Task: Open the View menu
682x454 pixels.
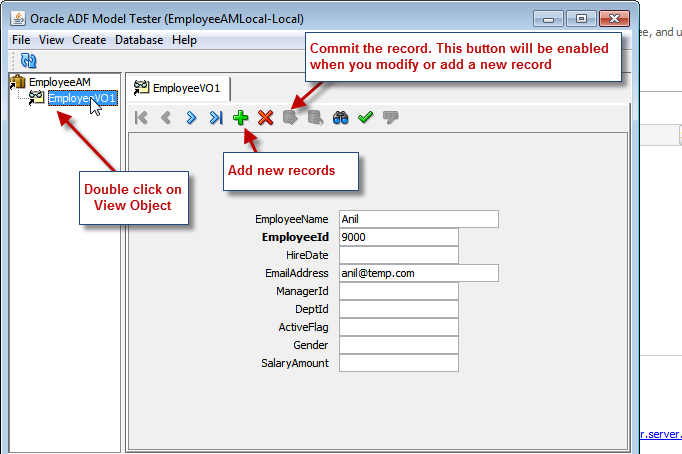Action: [x=51, y=40]
